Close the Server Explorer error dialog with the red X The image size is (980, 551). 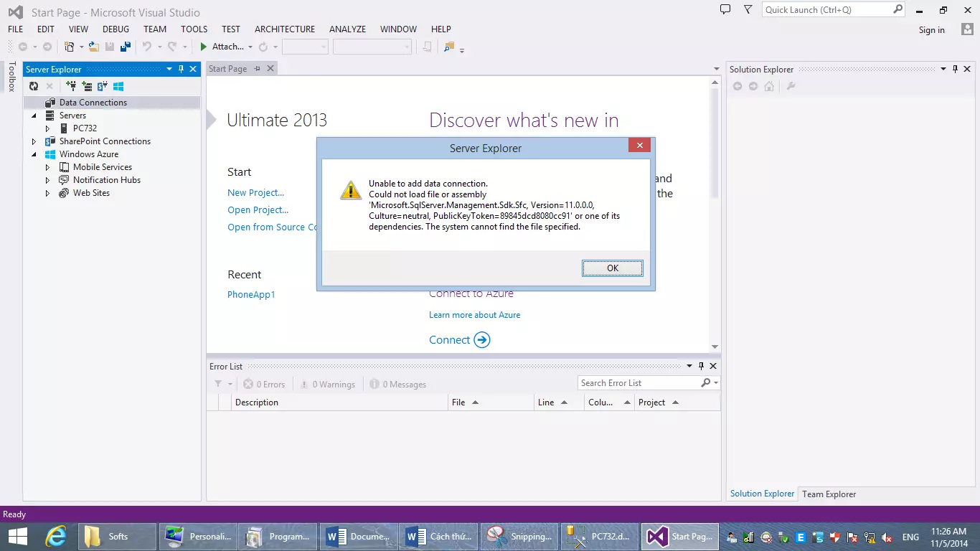coord(639,146)
